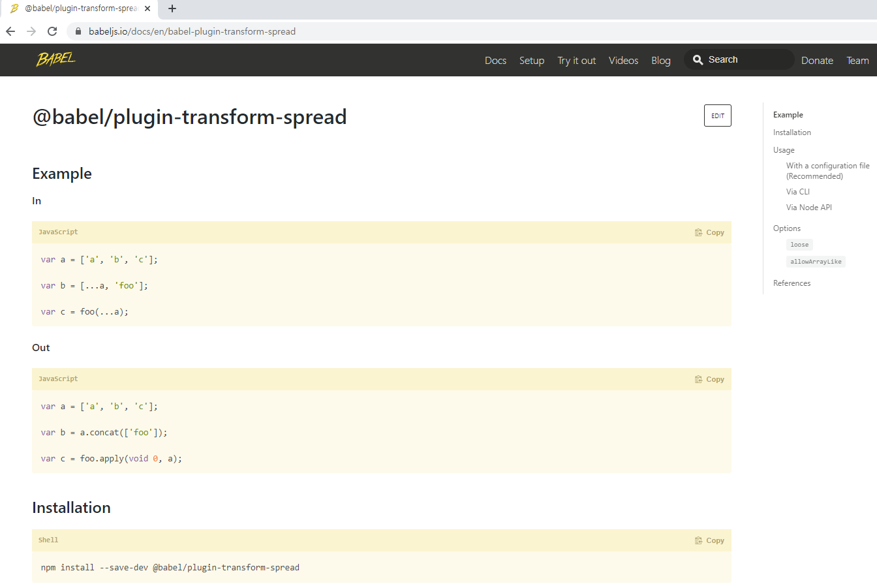Click the In label above the first code block
The height and width of the screenshot is (588, 877).
point(37,201)
